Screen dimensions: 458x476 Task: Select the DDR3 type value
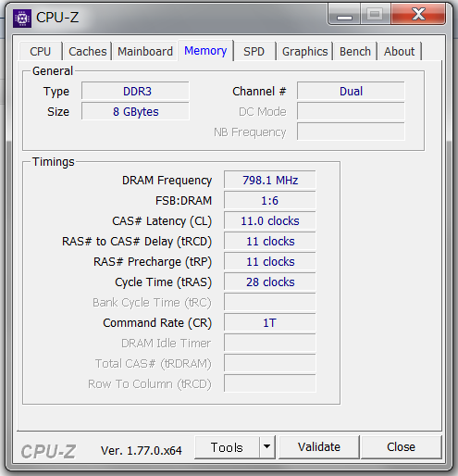point(135,92)
